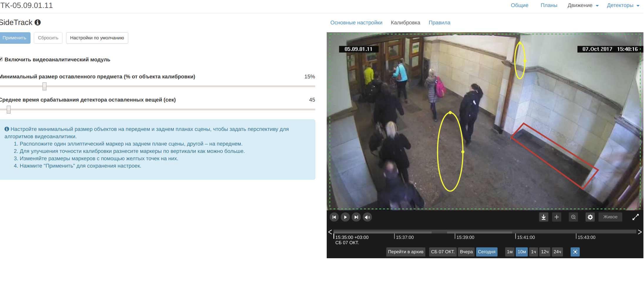Image resolution: width=644 pixels, height=287 pixels.
Task: Set the timeline scale to 10м
Action: (522, 252)
